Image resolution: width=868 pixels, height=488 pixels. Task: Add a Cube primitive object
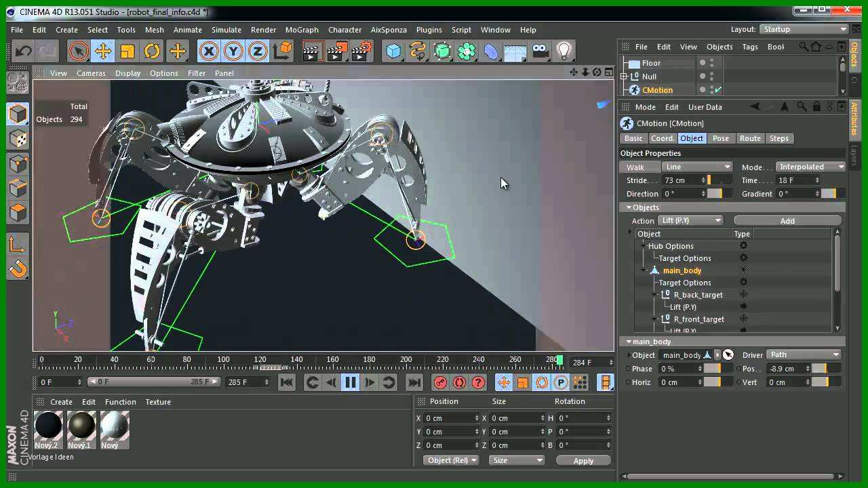coord(393,51)
